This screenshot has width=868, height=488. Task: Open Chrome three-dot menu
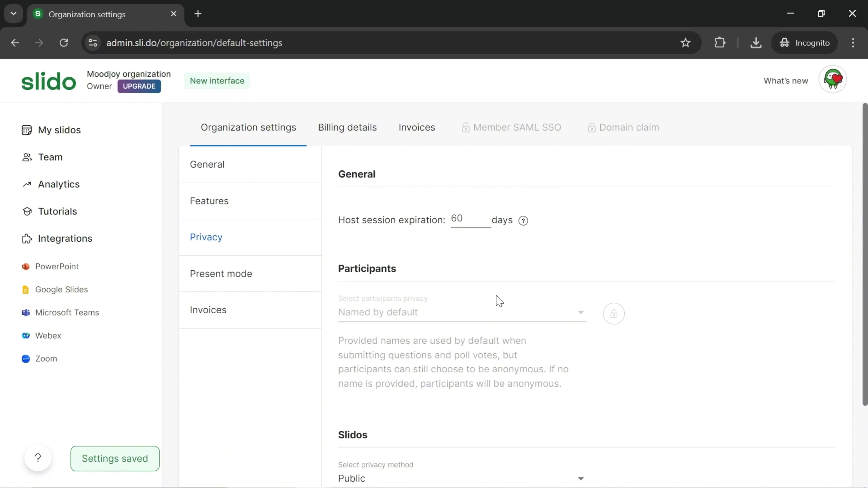[x=853, y=43]
